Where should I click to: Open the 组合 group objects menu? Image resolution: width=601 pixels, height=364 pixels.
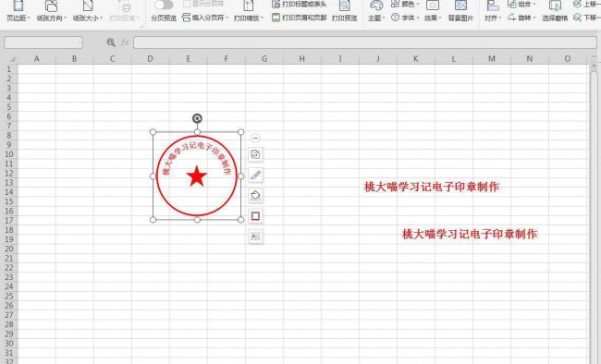[521, 4]
